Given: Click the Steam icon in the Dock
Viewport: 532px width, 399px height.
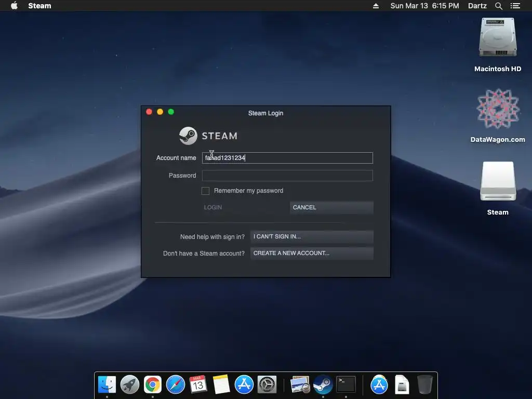Looking at the screenshot, I should [x=323, y=384].
